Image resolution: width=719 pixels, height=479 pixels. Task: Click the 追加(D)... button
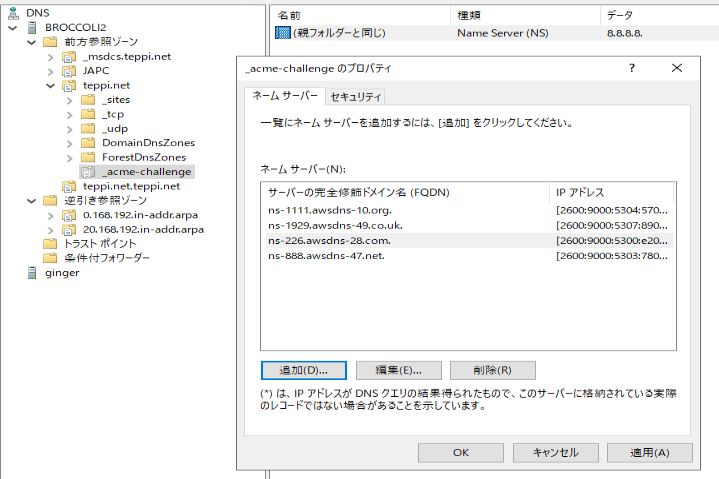click(x=304, y=370)
